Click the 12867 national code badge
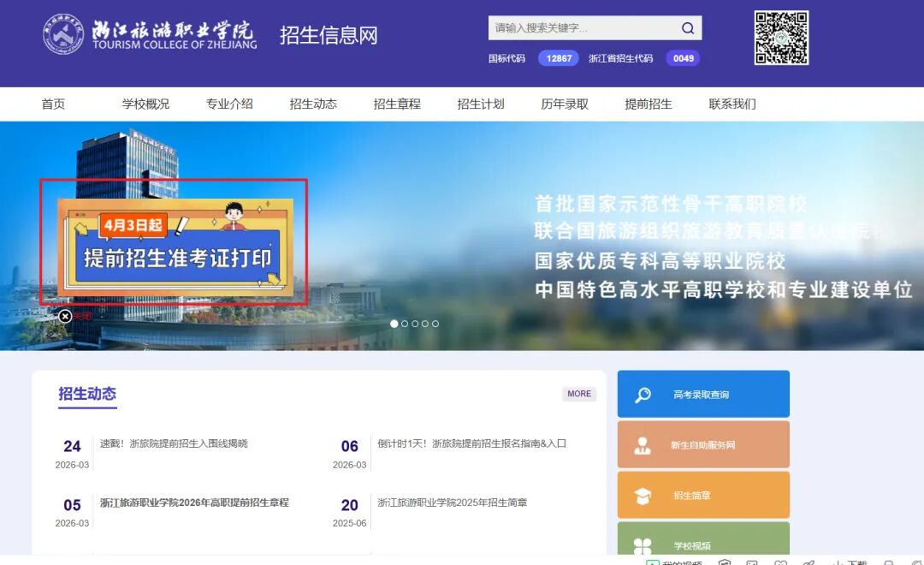 [x=558, y=59]
